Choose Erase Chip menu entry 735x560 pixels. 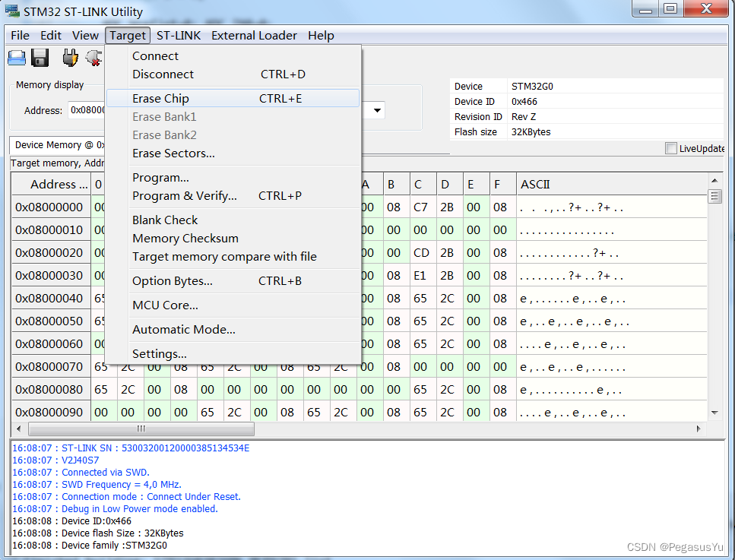tap(233, 99)
